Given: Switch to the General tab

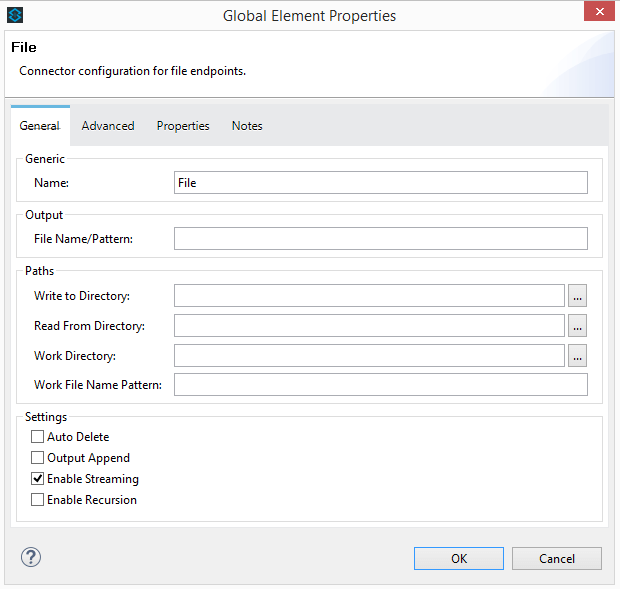Looking at the screenshot, I should pos(40,126).
